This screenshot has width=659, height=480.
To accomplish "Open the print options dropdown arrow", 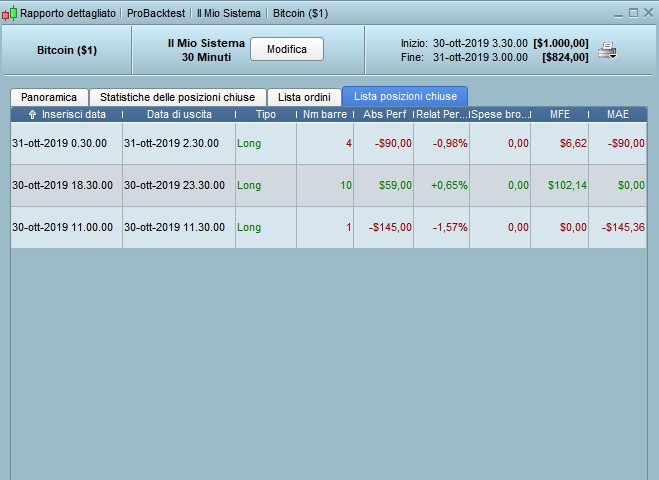I will pyautogui.click(x=613, y=56).
